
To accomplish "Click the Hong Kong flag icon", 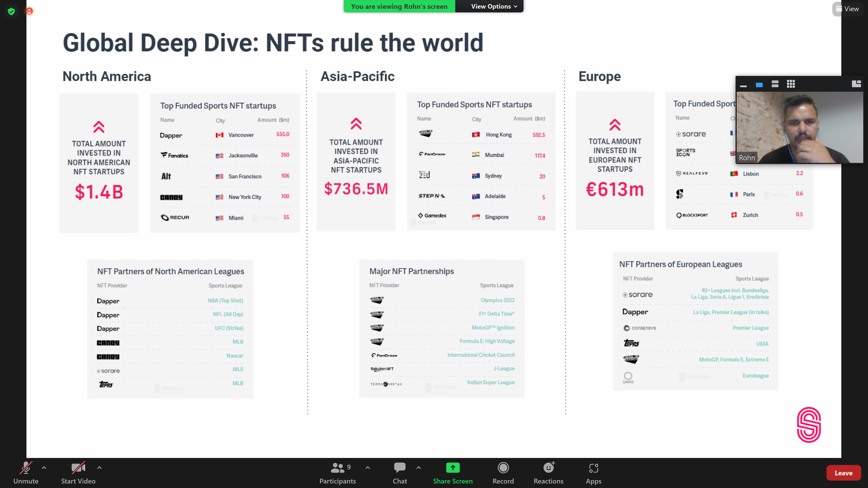I will tap(476, 135).
